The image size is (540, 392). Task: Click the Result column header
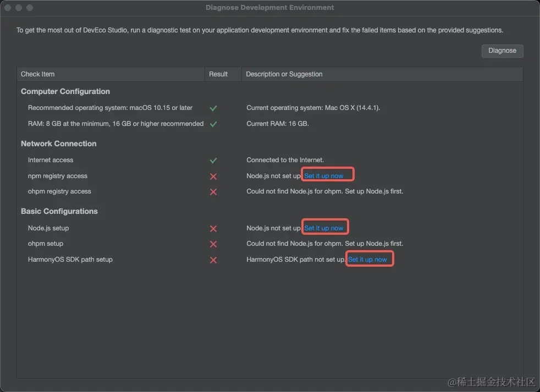tap(218, 74)
